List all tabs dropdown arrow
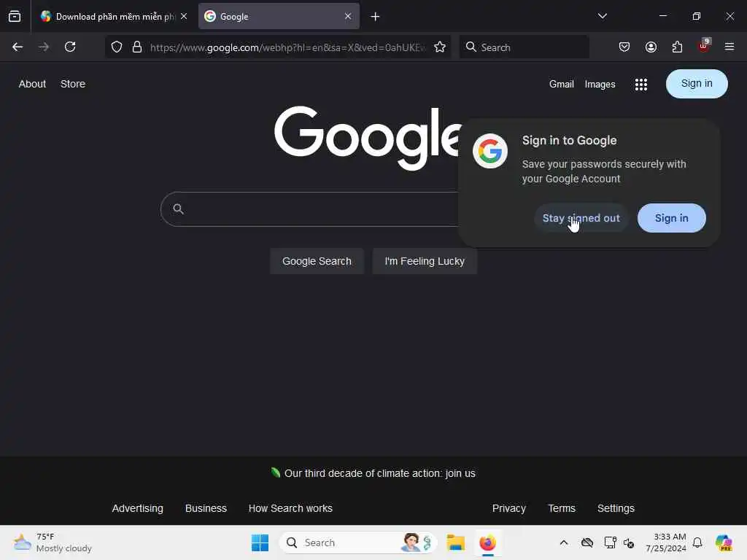Image resolution: width=747 pixels, height=560 pixels. [x=602, y=16]
